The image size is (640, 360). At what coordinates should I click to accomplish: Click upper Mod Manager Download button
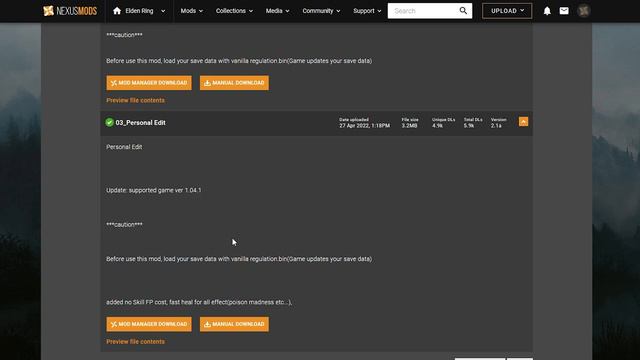point(149,83)
